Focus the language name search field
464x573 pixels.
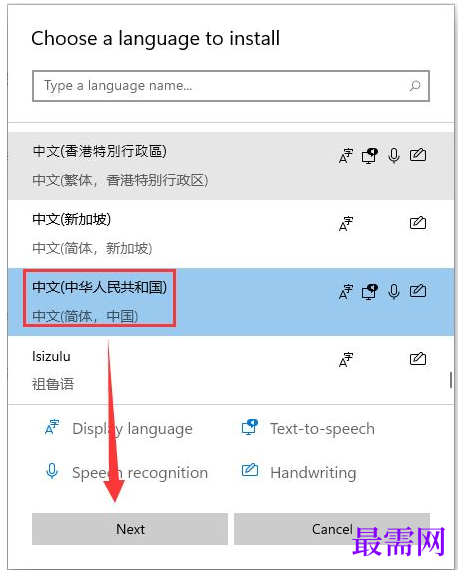[231, 86]
